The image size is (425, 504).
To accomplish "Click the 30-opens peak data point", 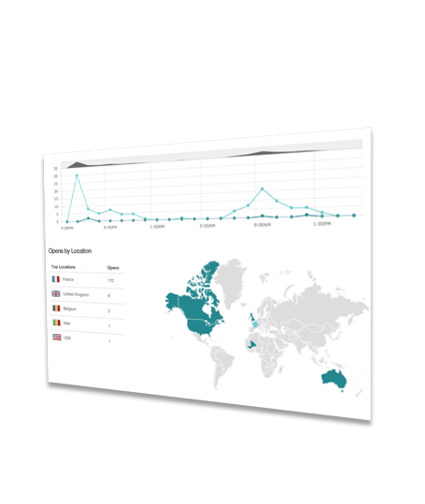I will pos(77,175).
